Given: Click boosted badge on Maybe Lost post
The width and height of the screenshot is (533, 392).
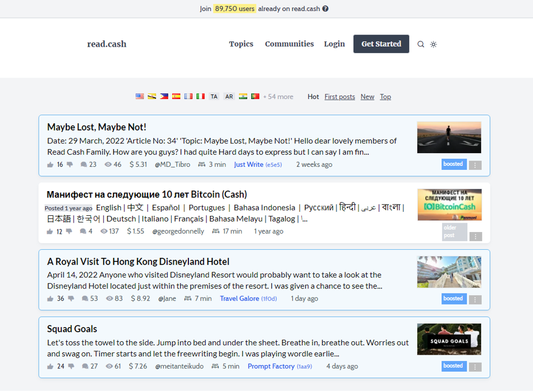Looking at the screenshot, I should click(x=454, y=164).
